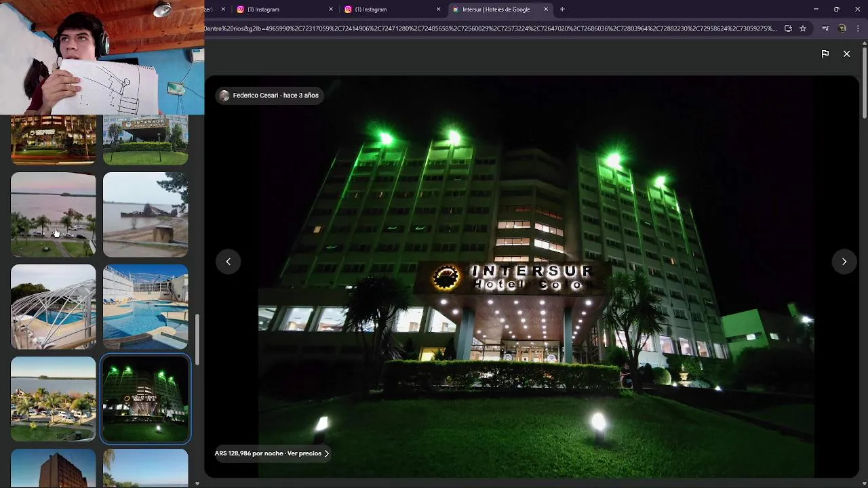
Task: Click the thumbnail list scroll-down arrow
Action: coord(197,483)
